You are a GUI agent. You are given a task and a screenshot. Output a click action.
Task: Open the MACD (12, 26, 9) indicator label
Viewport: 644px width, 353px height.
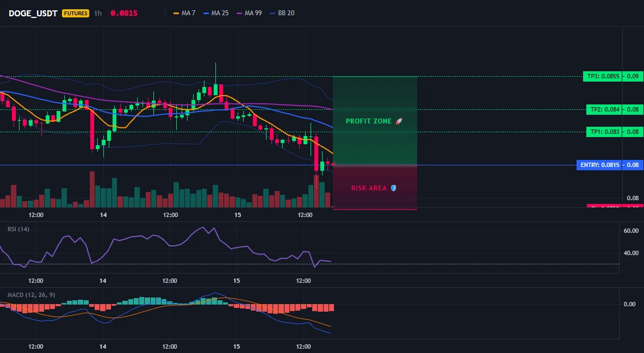(31, 295)
